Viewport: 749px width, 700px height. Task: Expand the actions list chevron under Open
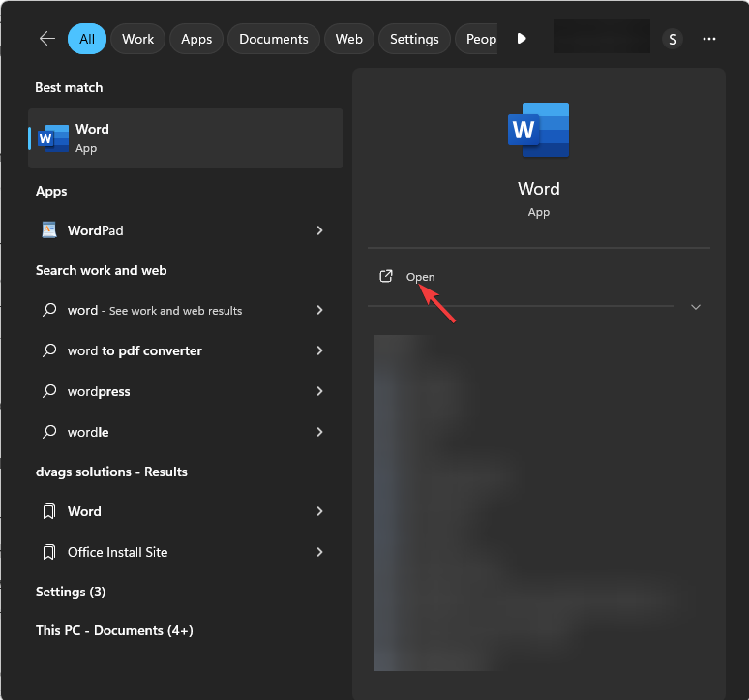pyautogui.click(x=695, y=307)
